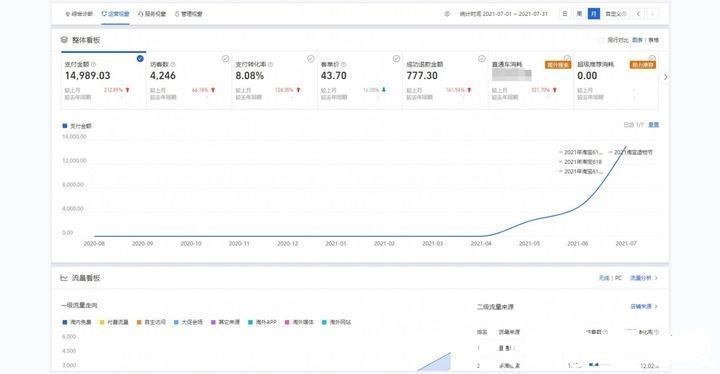This screenshot has height=374, width=720.
Task: Switch to the 服务视窗 tab
Action: point(152,14)
